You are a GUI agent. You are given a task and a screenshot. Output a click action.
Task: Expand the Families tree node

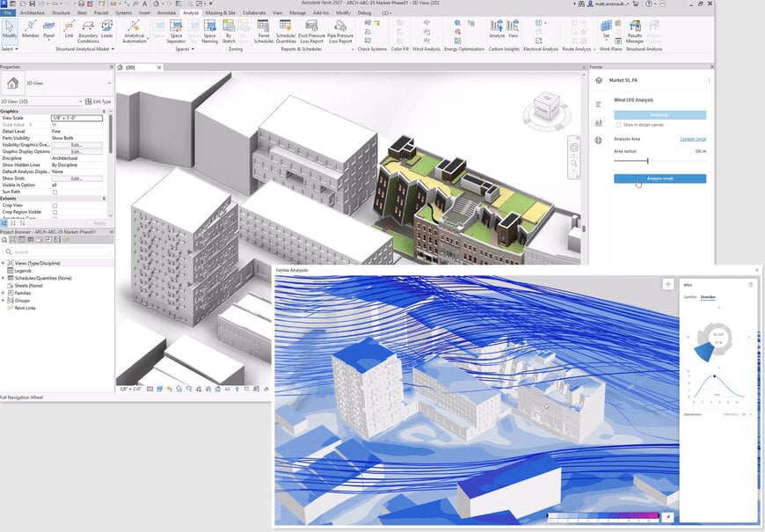(3, 294)
